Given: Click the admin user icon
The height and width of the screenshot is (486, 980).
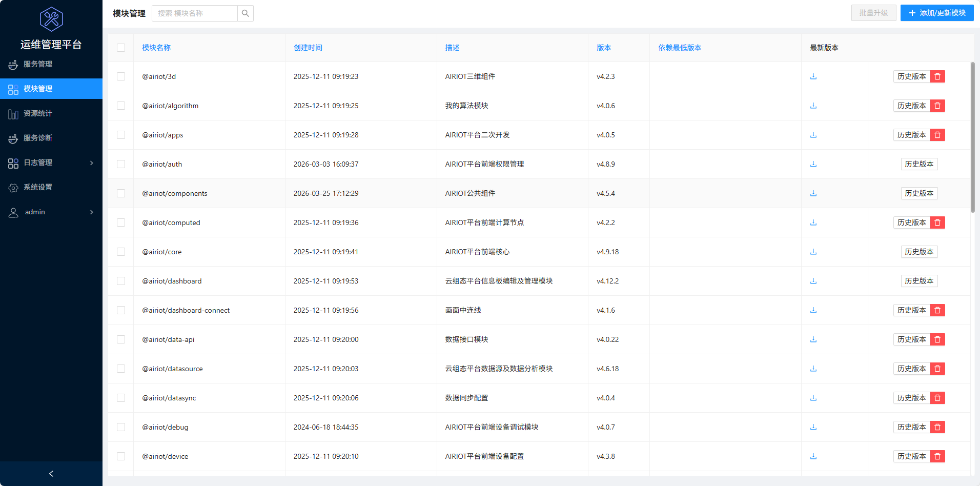Looking at the screenshot, I should 13,212.
